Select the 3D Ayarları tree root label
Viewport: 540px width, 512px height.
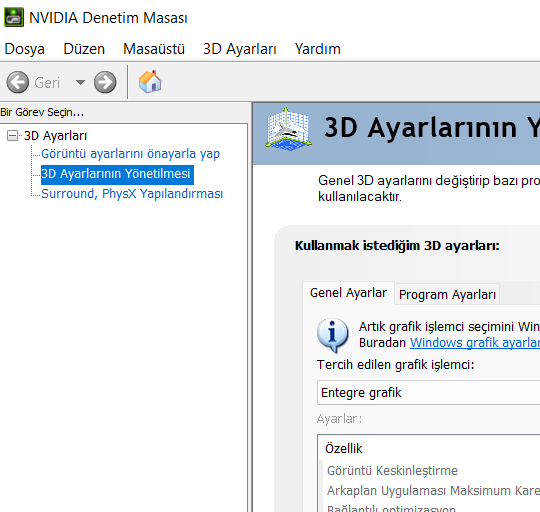click(55, 136)
